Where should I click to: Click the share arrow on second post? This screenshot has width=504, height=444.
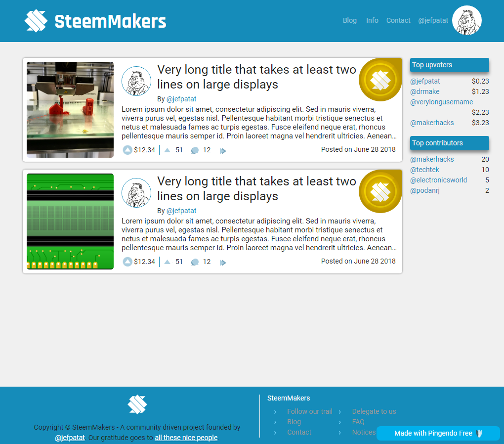point(223,262)
